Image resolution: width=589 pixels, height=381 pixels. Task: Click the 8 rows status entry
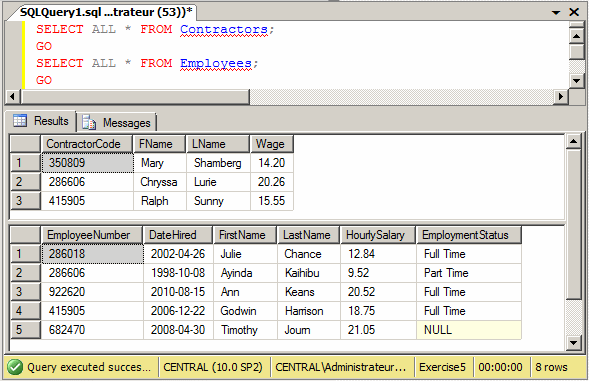coord(551,367)
